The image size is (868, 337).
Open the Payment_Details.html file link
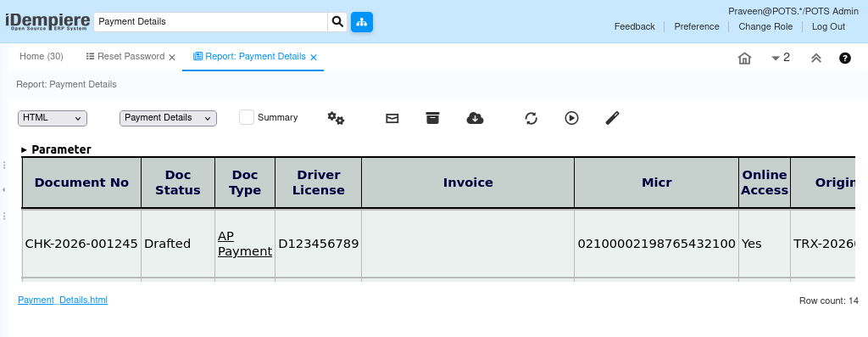click(63, 300)
